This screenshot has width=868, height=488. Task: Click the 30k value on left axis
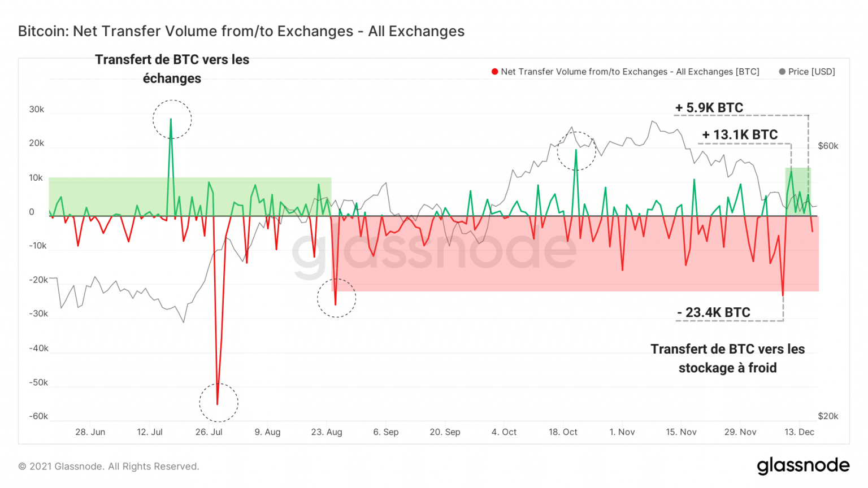point(37,110)
